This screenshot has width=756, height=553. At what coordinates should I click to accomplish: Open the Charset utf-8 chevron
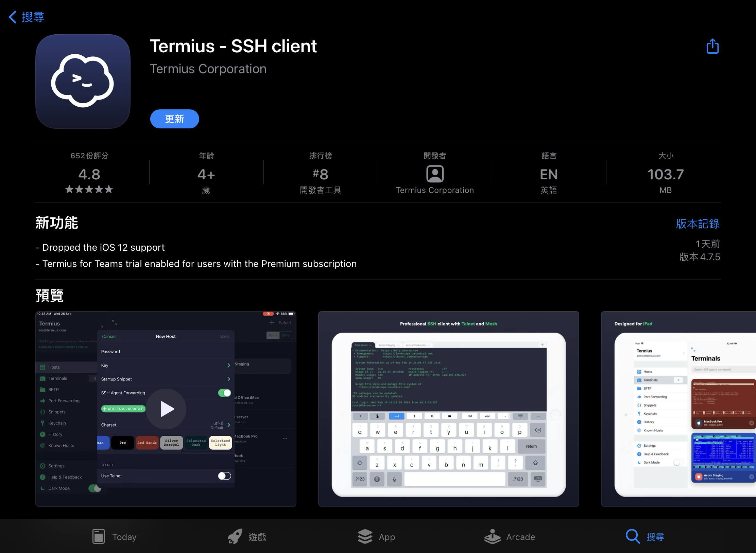coord(229,425)
